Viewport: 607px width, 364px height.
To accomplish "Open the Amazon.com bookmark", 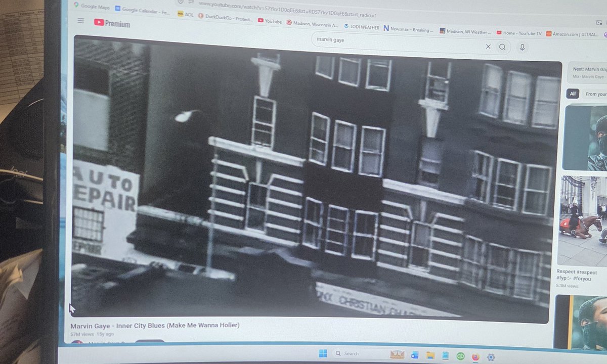I will pos(573,33).
